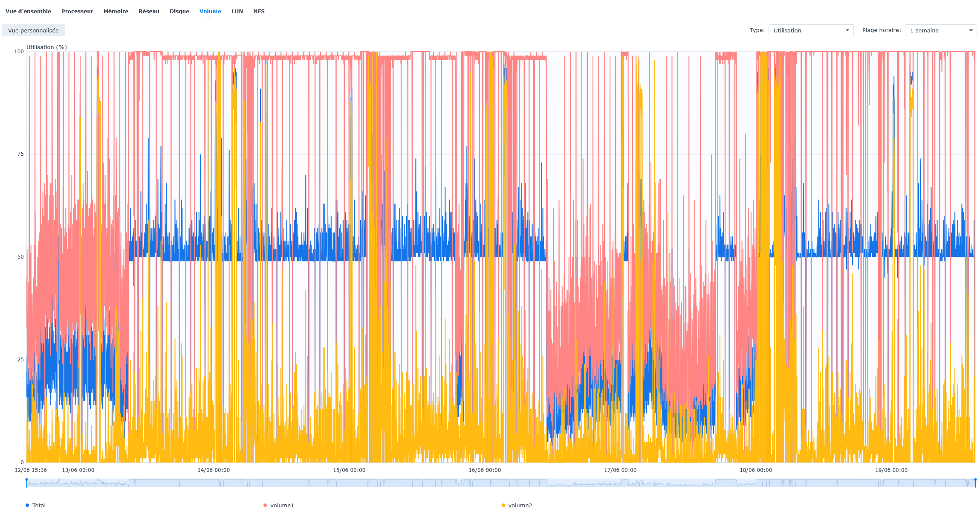Switch to the Processeur tab
This screenshot has height=515, width=980.
point(77,12)
